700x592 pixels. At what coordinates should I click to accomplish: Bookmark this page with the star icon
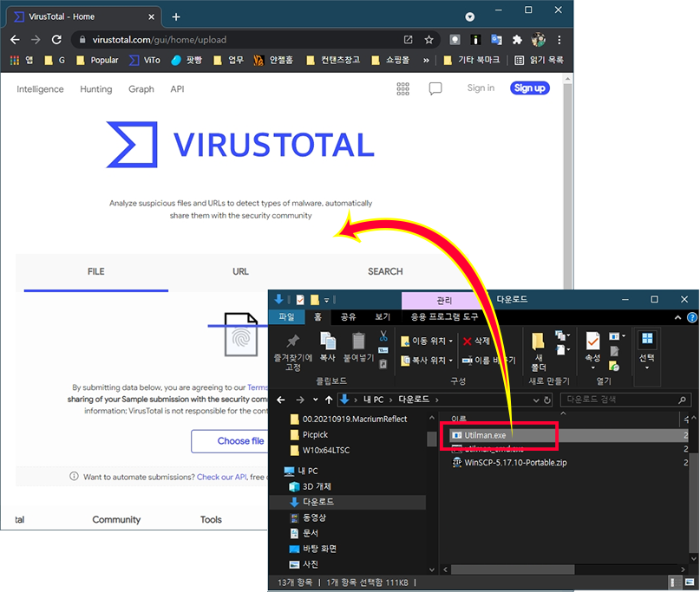click(x=429, y=40)
